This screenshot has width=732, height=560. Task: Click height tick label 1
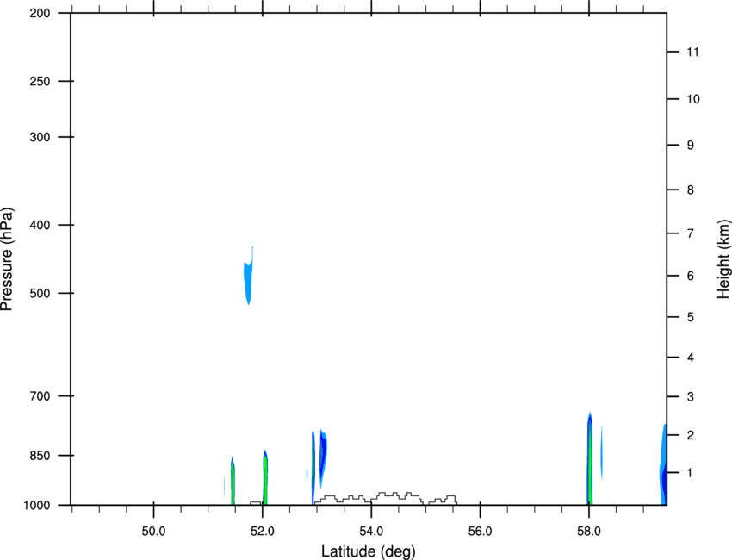[x=691, y=473]
